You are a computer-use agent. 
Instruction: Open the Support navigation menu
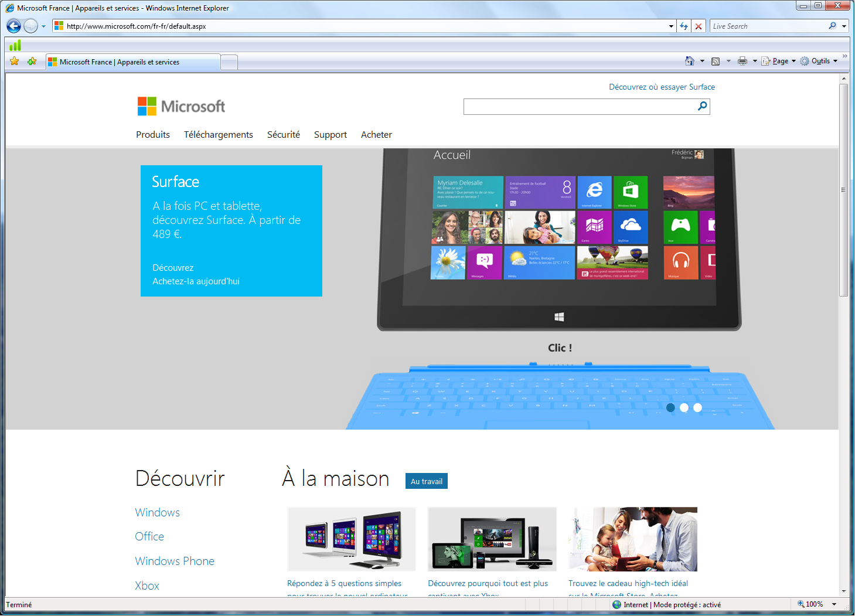click(x=331, y=134)
